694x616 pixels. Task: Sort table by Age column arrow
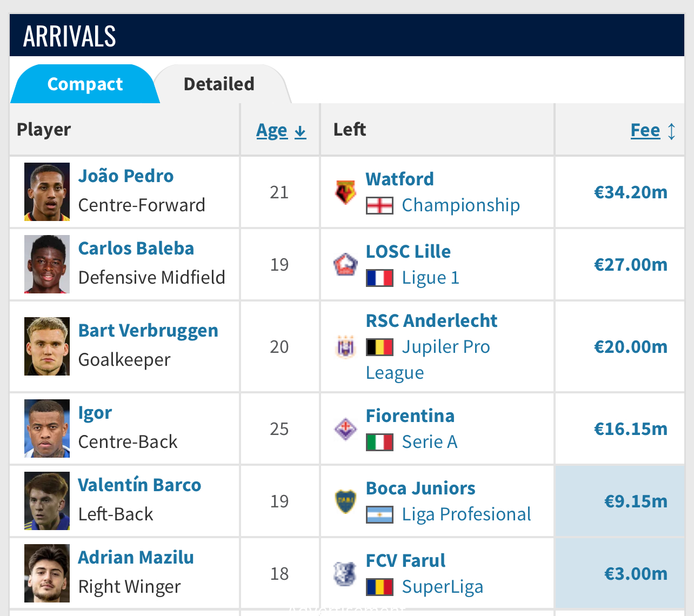click(x=301, y=131)
